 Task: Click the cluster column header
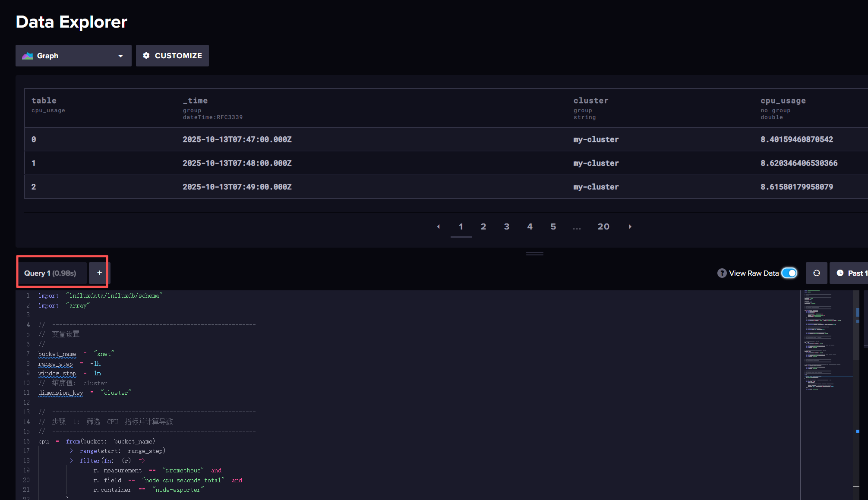(x=591, y=101)
